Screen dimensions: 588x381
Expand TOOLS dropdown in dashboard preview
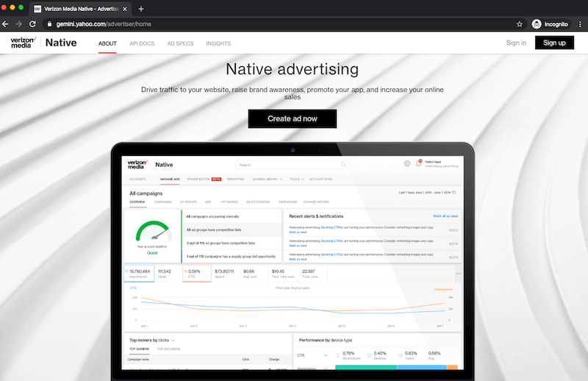tap(297, 179)
